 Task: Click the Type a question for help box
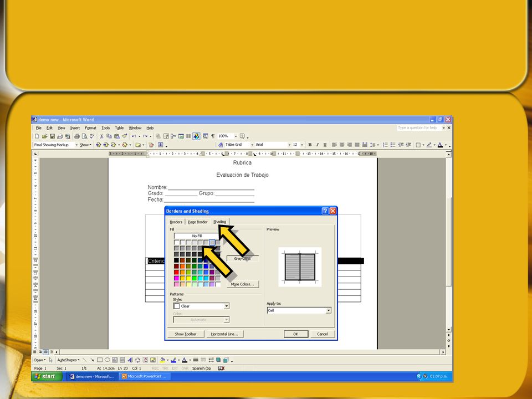420,128
